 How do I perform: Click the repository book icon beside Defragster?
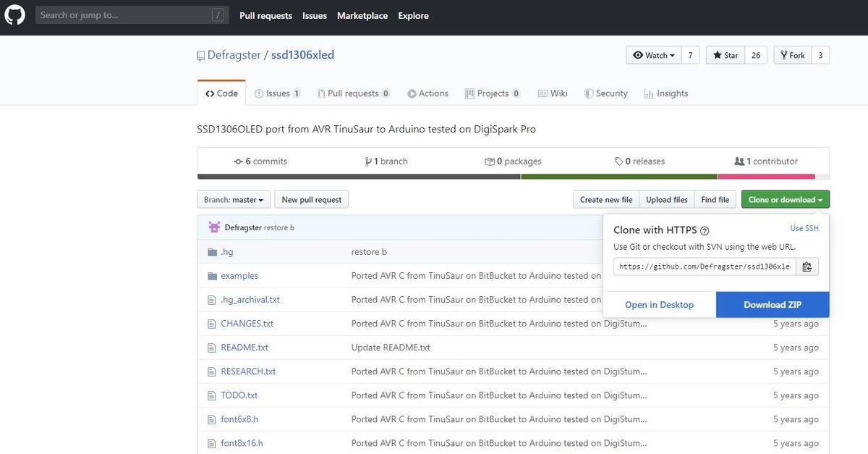[x=200, y=56]
